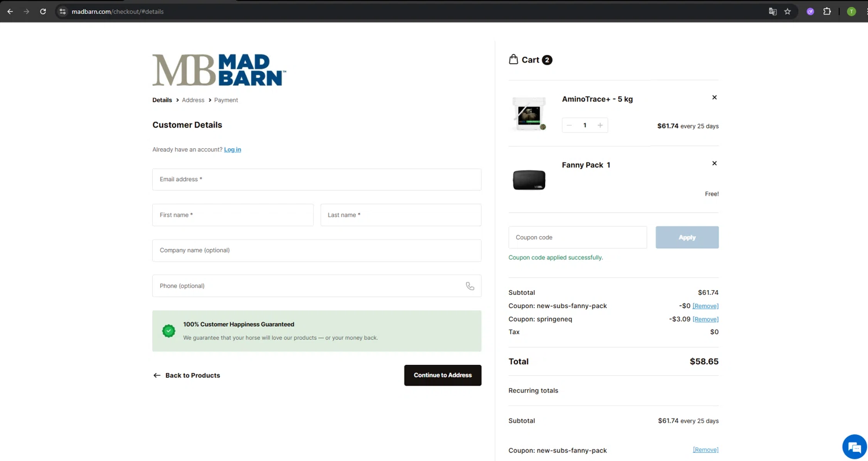Click the AminoTrace+ quantity value
Viewport: 868px width, 461px height.
pyautogui.click(x=584, y=125)
